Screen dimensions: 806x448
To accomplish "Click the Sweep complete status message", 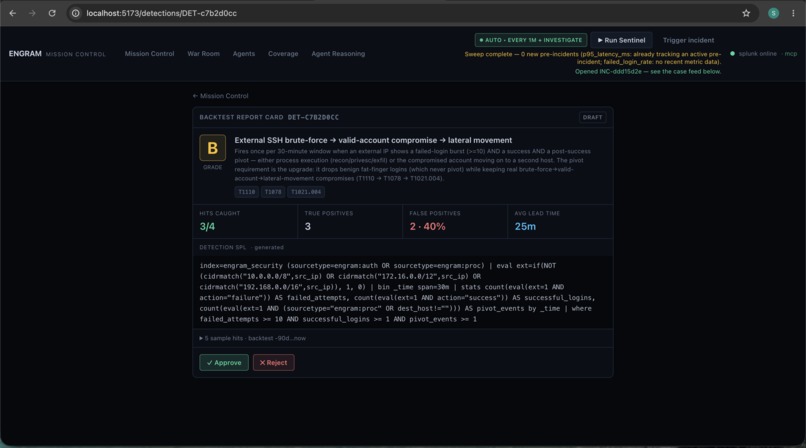I will point(593,58).
